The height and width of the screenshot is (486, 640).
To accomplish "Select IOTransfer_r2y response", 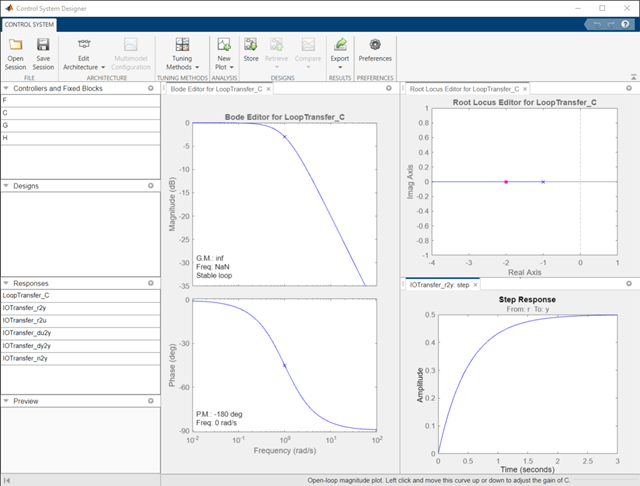I will (24, 309).
